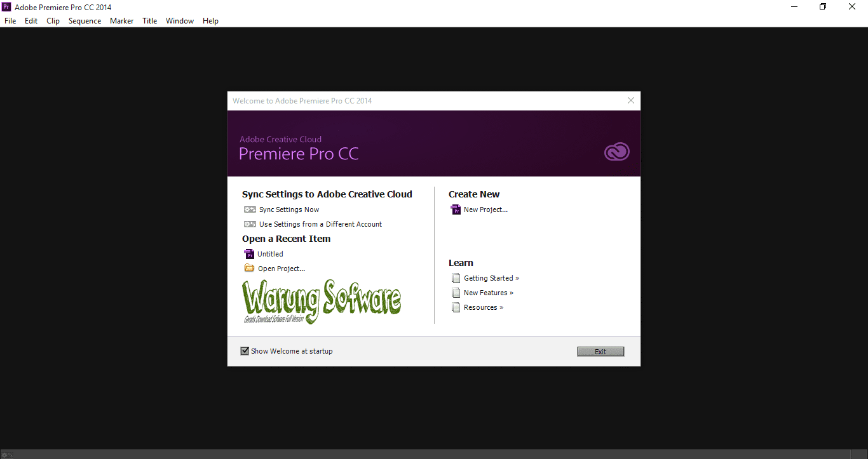Choose Open Project...
The width and height of the screenshot is (868, 459).
click(281, 269)
